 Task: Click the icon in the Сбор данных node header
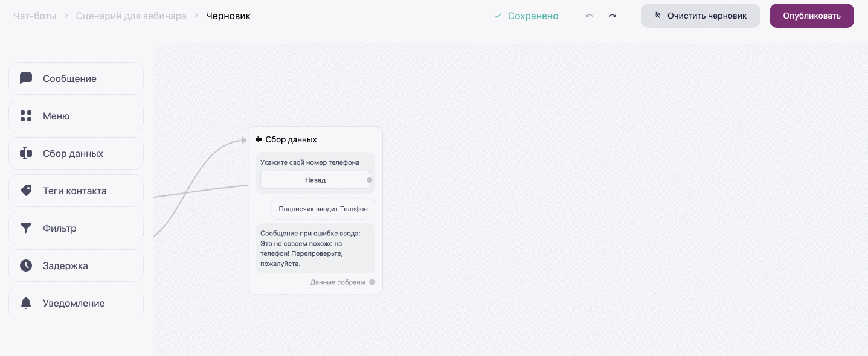point(259,139)
